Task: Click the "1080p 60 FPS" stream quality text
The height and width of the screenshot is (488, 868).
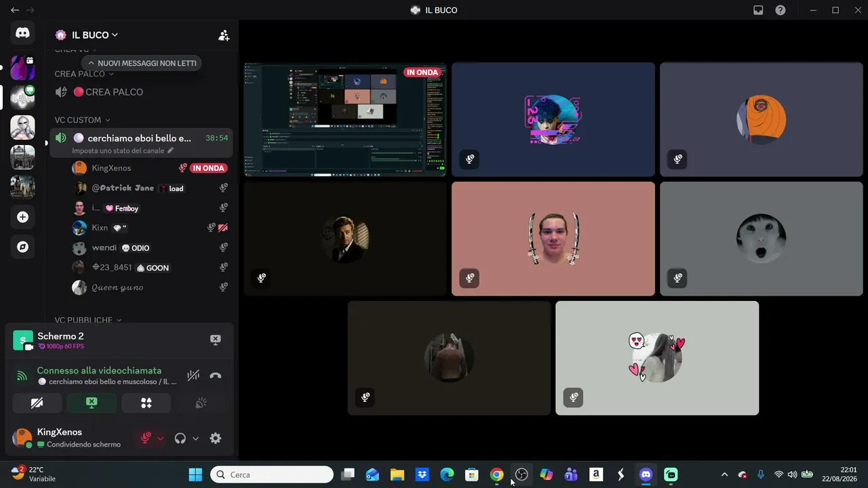Action: tap(65, 346)
